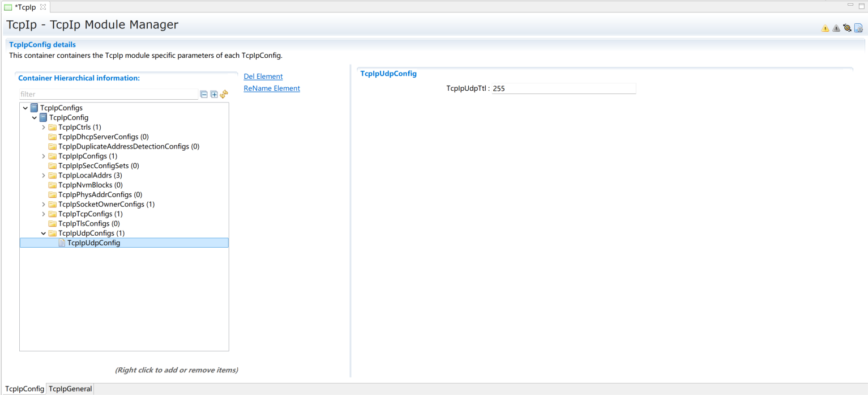Click the yellow warning triangle icon

point(825,28)
